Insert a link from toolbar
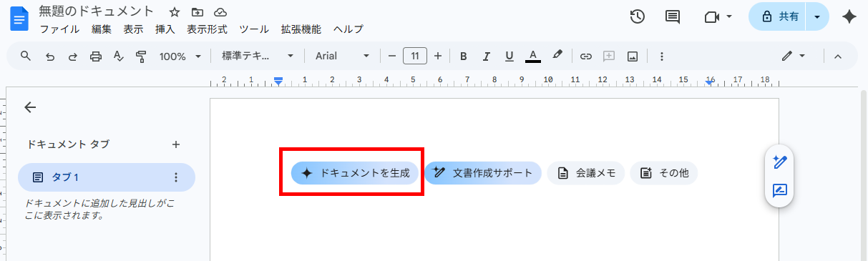Viewport: 868px width, 261px height. (586, 56)
